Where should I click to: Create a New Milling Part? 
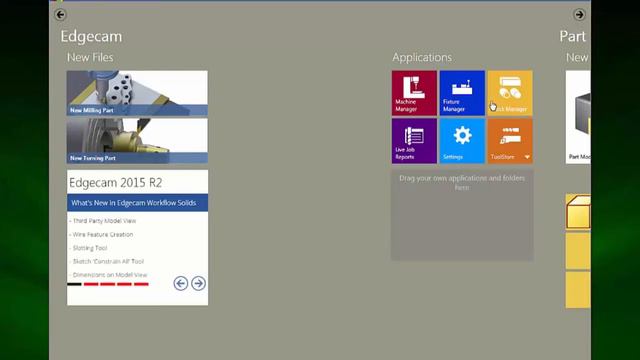pyautogui.click(x=137, y=93)
